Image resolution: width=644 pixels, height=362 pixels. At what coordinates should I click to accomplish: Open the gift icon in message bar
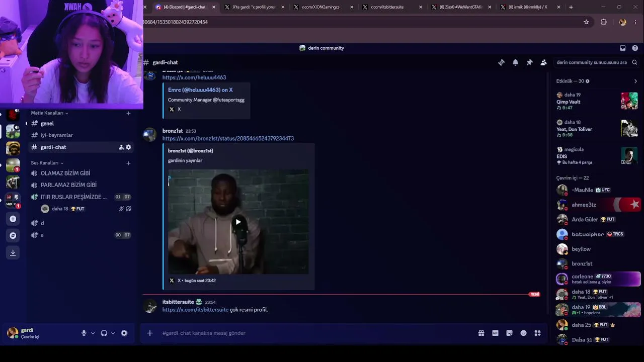coord(481,333)
